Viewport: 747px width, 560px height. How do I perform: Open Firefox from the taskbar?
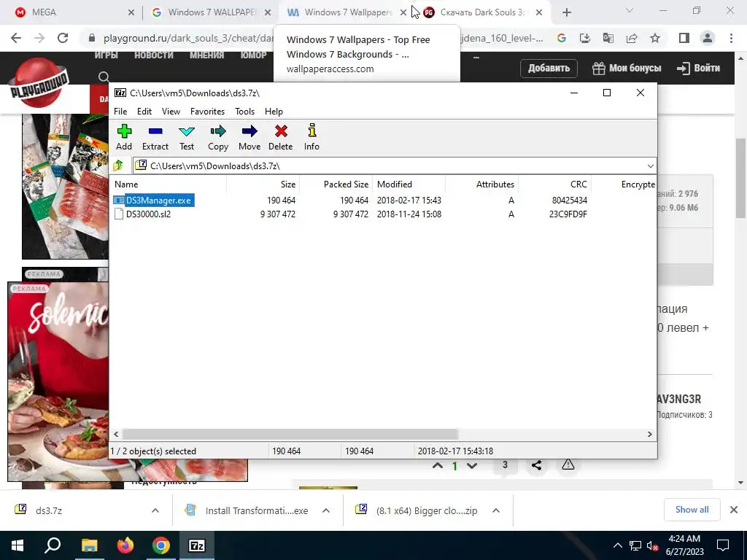point(125,545)
